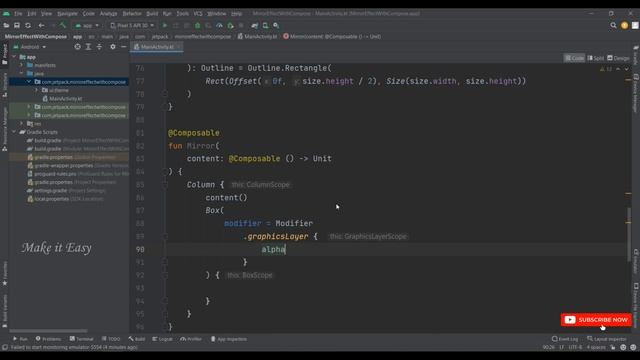The height and width of the screenshot is (360, 640).
Task: Click the project panel horizontal scrollbar
Action: click(x=48, y=331)
